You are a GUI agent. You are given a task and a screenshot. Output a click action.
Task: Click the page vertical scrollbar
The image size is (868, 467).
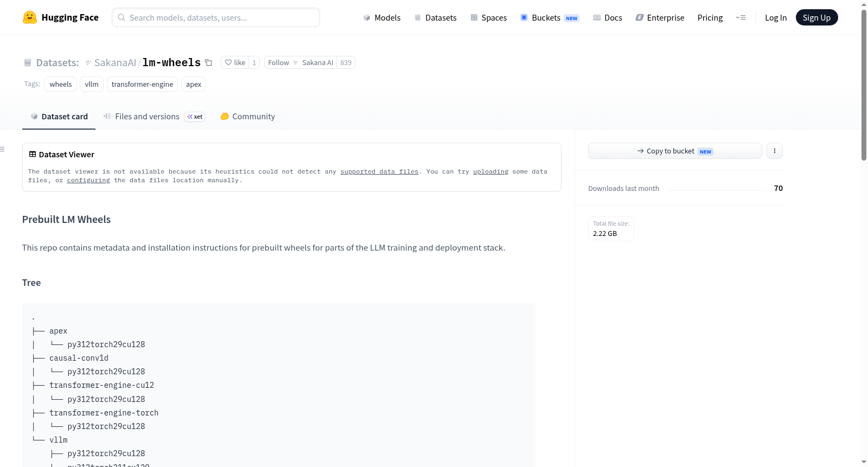tap(864, 85)
